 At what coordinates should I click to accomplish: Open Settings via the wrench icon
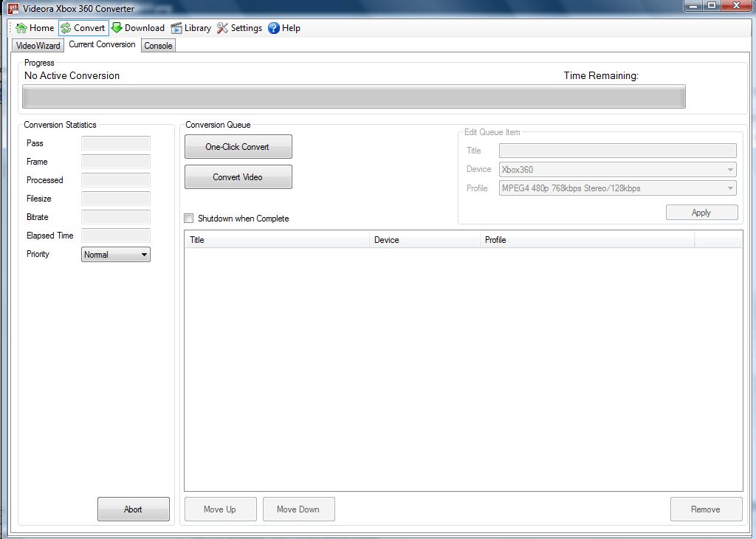click(221, 28)
